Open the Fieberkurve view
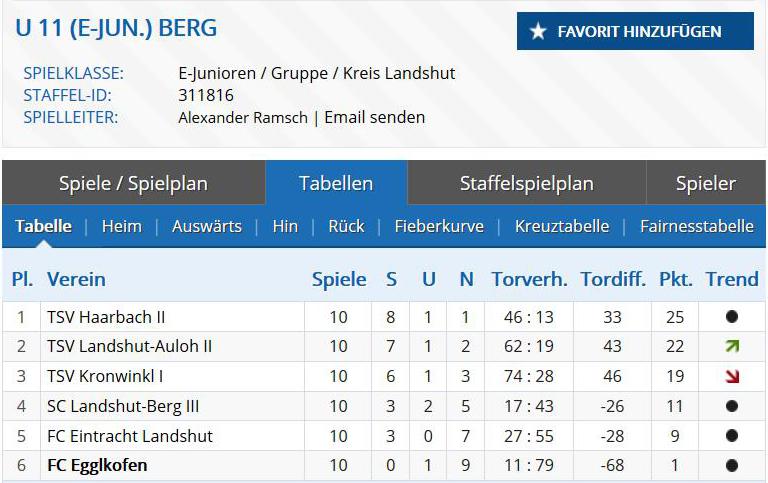The width and height of the screenshot is (768, 483). tap(439, 226)
